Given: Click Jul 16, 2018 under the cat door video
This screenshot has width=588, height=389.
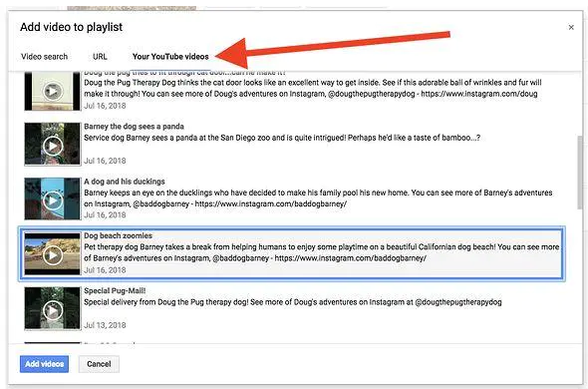Looking at the screenshot, I should pos(105,106).
